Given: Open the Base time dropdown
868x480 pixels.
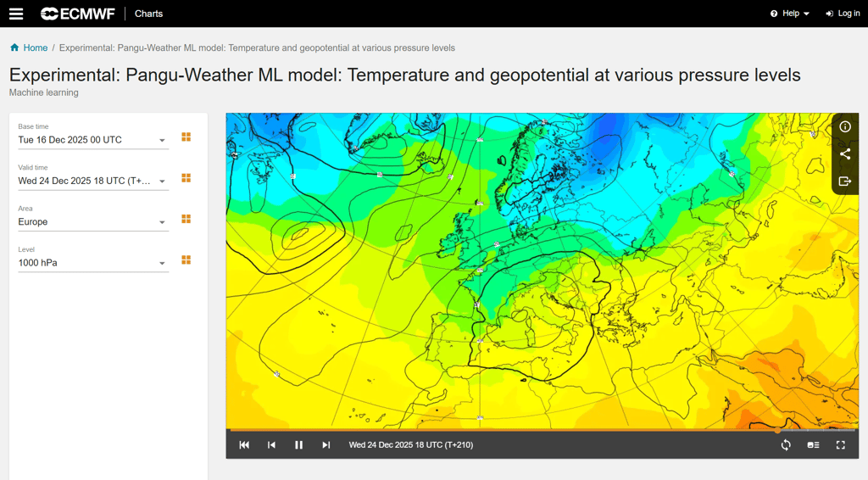Looking at the screenshot, I should [x=93, y=140].
